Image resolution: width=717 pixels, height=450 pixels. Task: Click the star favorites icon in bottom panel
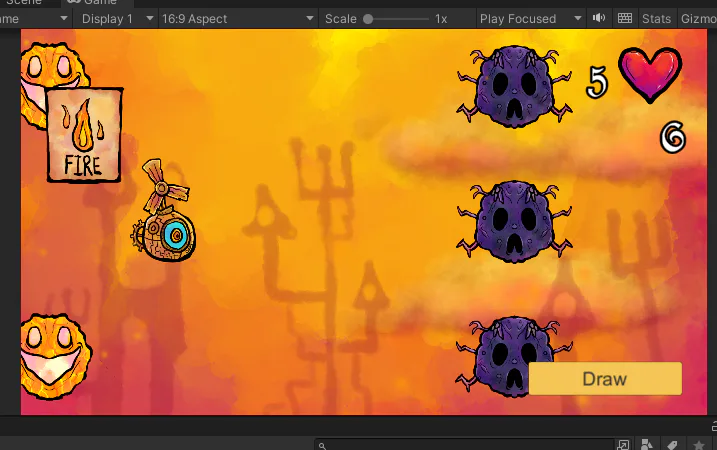pyautogui.click(x=698, y=445)
